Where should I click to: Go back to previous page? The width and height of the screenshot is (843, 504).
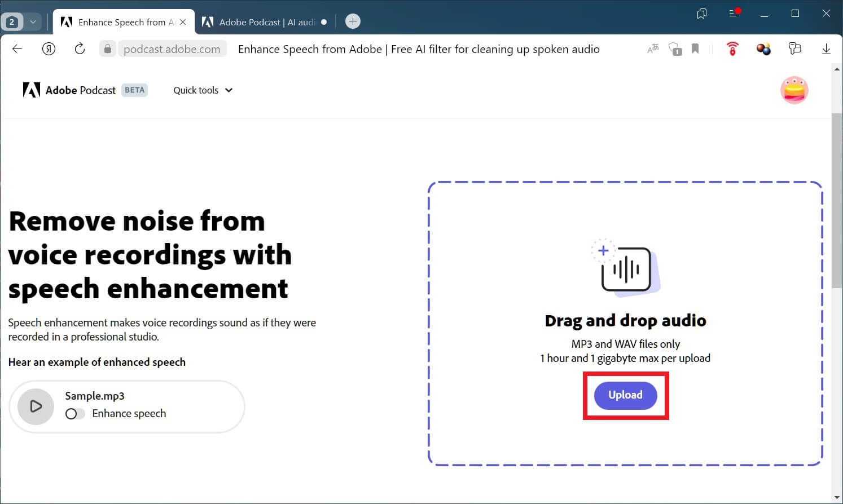tap(17, 49)
